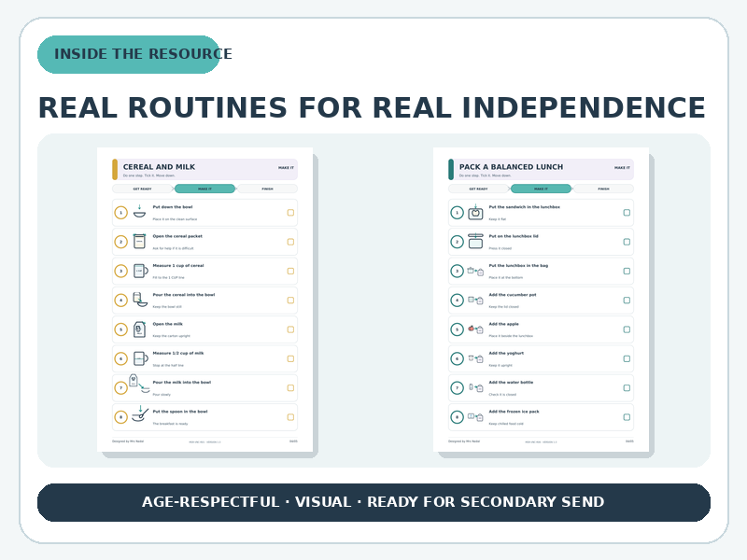Open the GET READY tab on the Pack a Balanced Lunch page
This screenshot has height=560, width=747.
(479, 189)
